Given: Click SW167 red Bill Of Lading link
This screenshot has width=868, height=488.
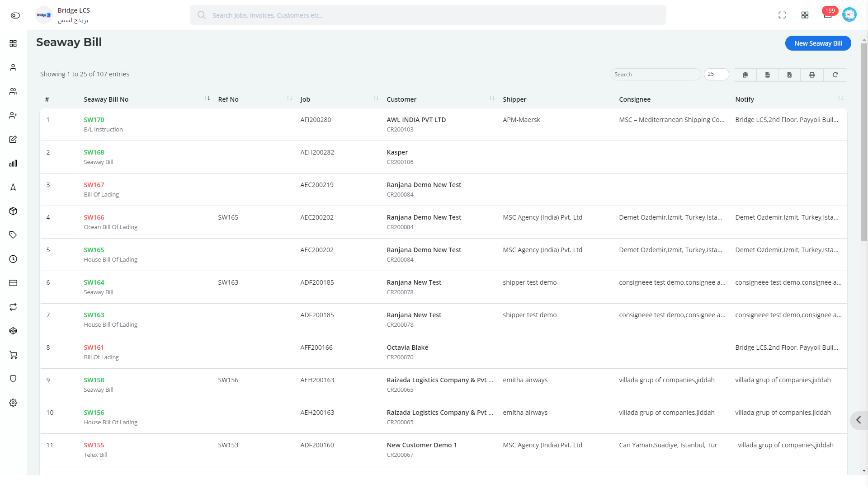Looking at the screenshot, I should (x=94, y=184).
